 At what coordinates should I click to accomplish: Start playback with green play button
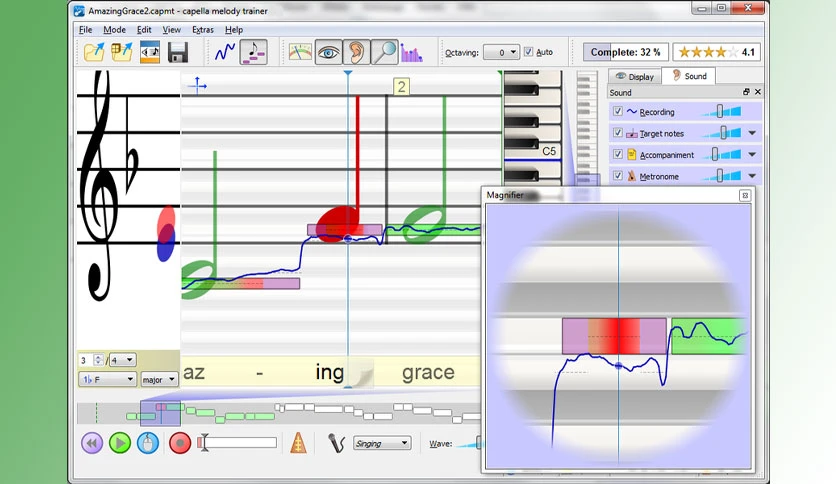(x=120, y=443)
